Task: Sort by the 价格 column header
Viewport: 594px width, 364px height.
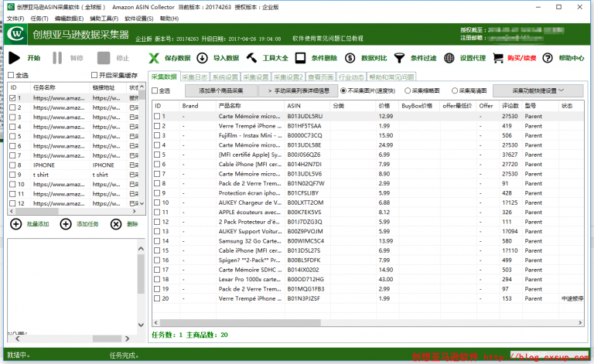Action: pos(387,106)
